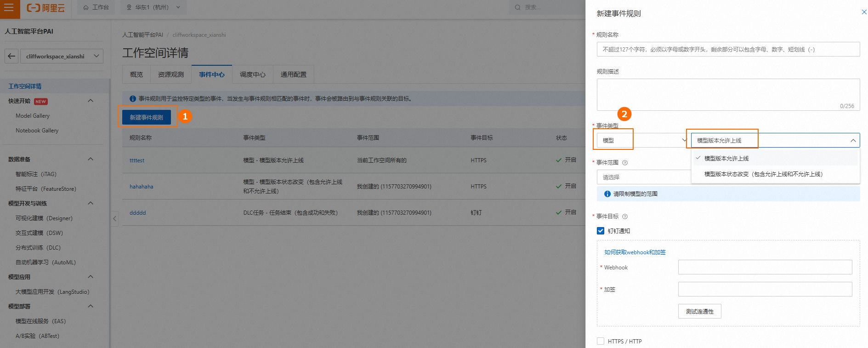Select the 事件中心 tab
The image size is (868, 348).
pyautogui.click(x=212, y=74)
